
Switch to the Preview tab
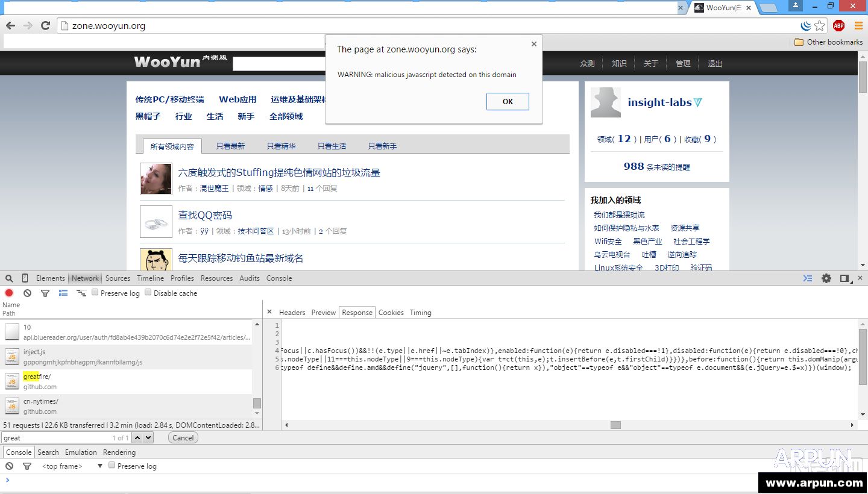click(323, 313)
